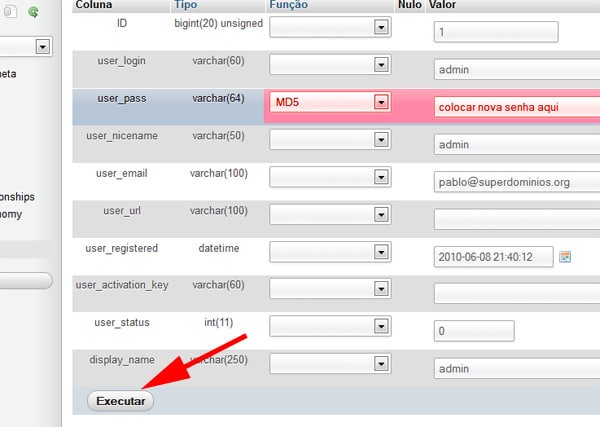600x427 pixels.
Task: Open function dropdown for user_login
Action: coord(380,65)
